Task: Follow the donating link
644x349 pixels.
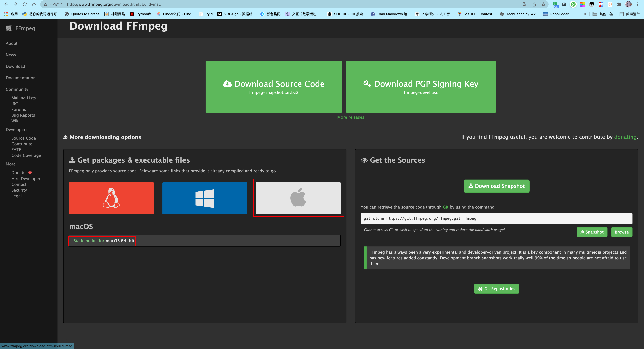Action: pyautogui.click(x=625, y=137)
